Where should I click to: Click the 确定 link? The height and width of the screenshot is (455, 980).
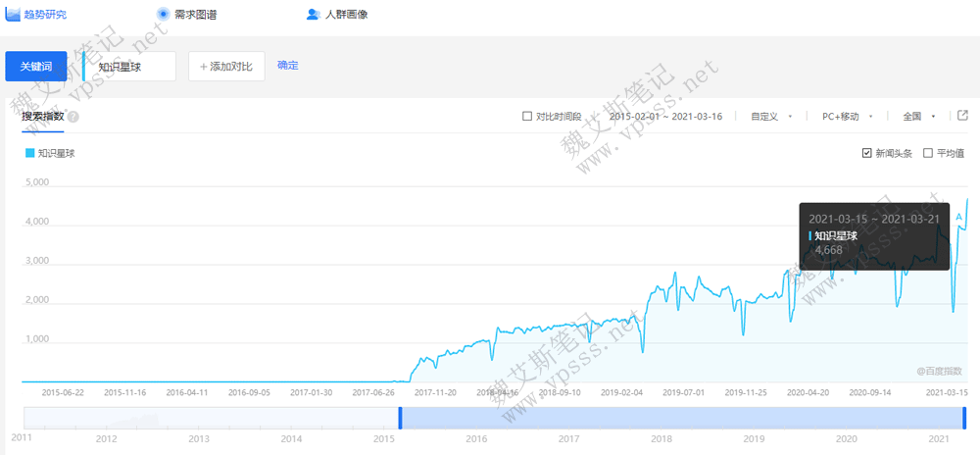[x=287, y=66]
